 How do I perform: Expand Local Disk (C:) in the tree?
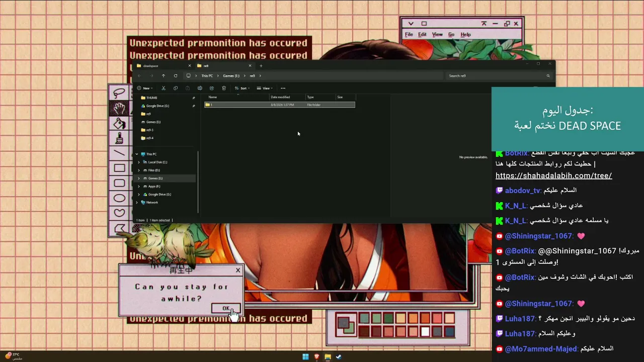[x=139, y=162]
